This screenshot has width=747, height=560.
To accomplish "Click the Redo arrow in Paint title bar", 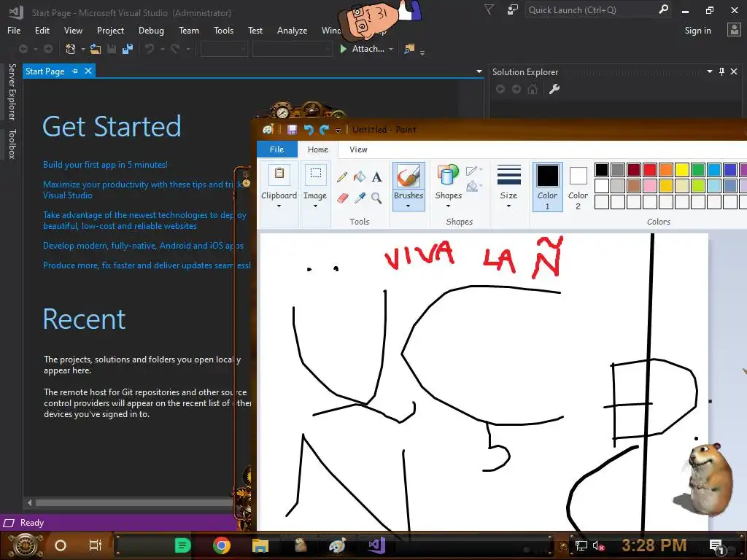I will [x=325, y=130].
